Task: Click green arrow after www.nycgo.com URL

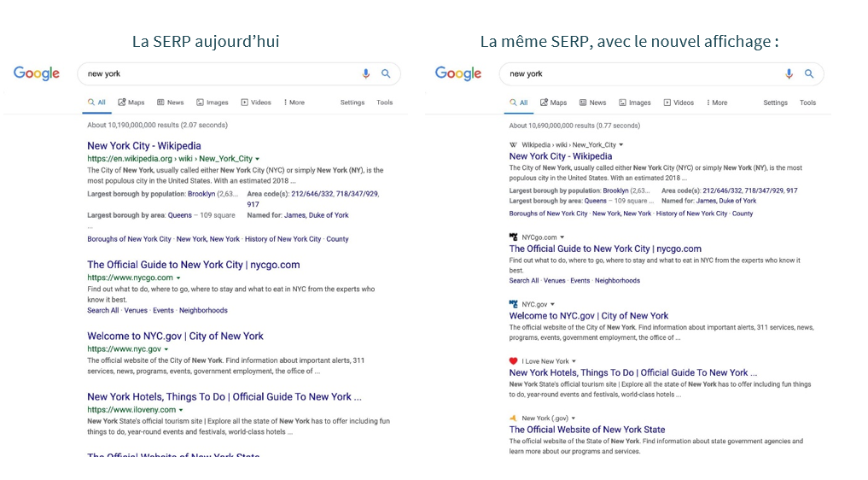Action: tap(178, 278)
